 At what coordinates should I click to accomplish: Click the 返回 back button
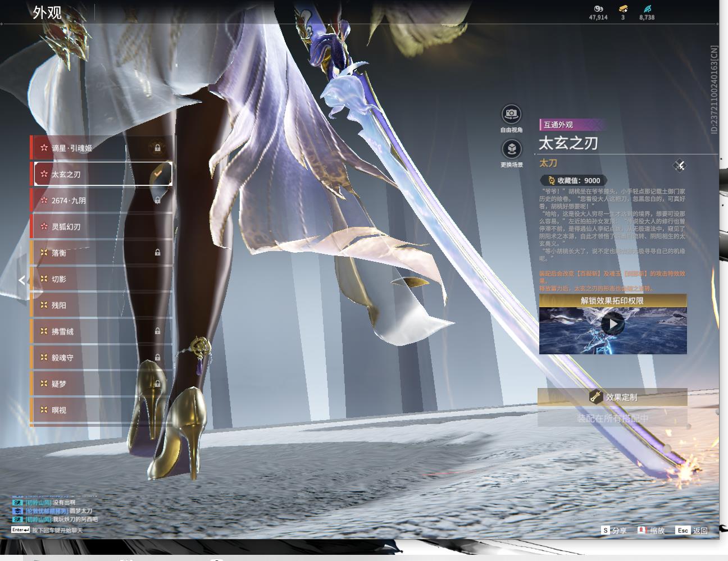[x=692, y=530]
